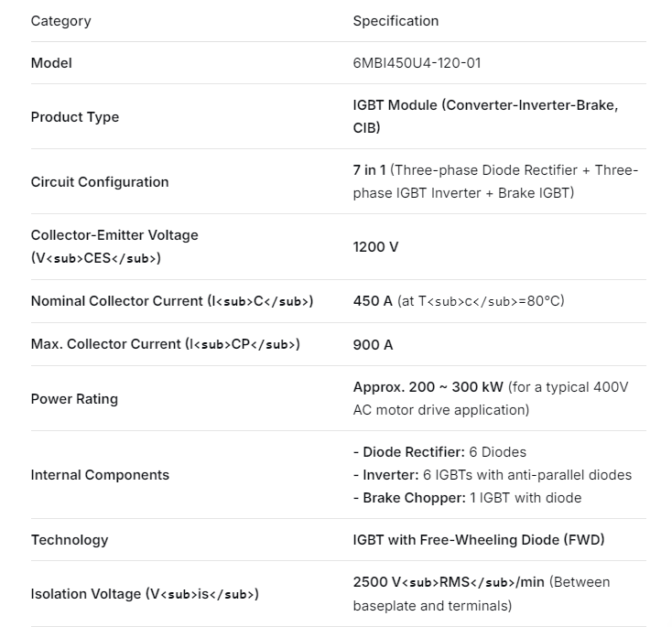This screenshot has width=672, height=627.
Task: Click the 900 A value
Action: pyautogui.click(x=373, y=345)
